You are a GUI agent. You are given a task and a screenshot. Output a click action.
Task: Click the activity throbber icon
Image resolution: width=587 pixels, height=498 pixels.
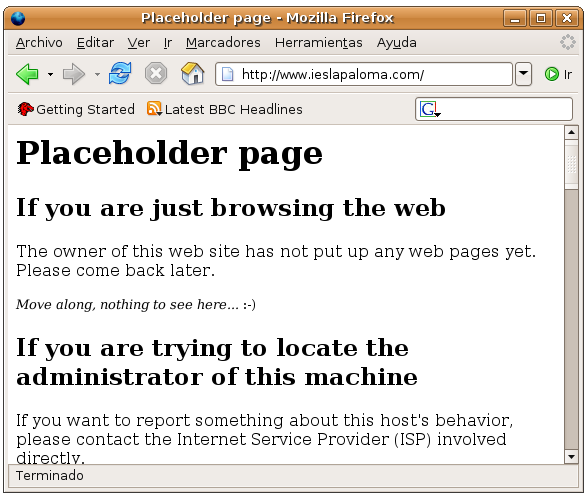click(x=568, y=42)
